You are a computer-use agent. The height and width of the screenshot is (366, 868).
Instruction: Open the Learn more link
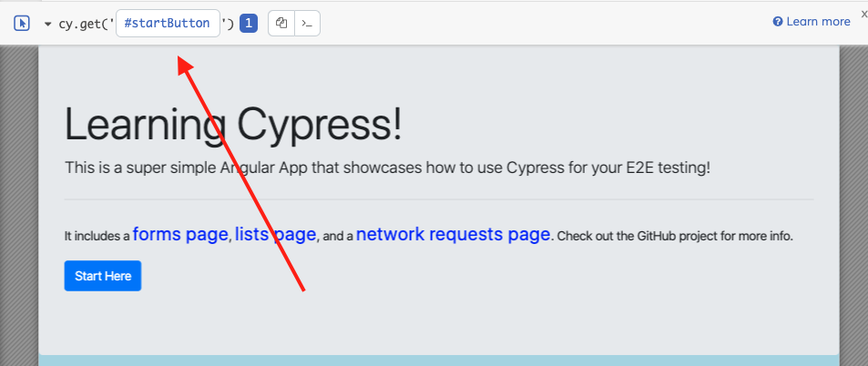(x=818, y=22)
